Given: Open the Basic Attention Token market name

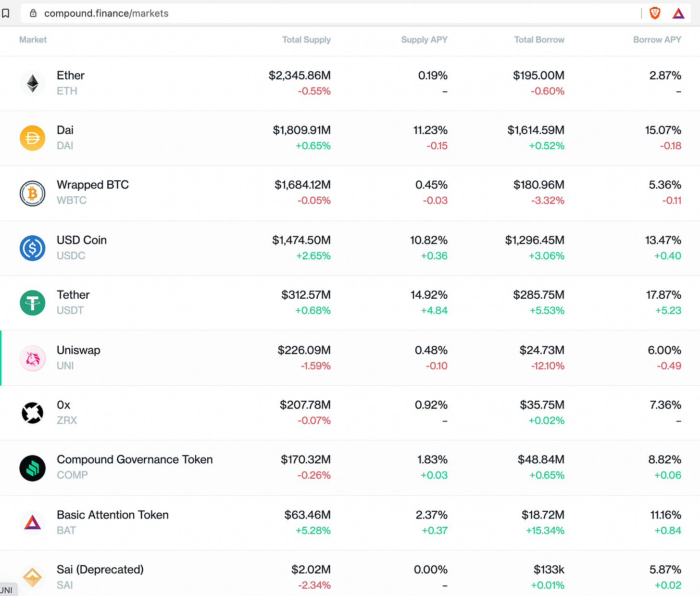Looking at the screenshot, I should click(x=112, y=515).
